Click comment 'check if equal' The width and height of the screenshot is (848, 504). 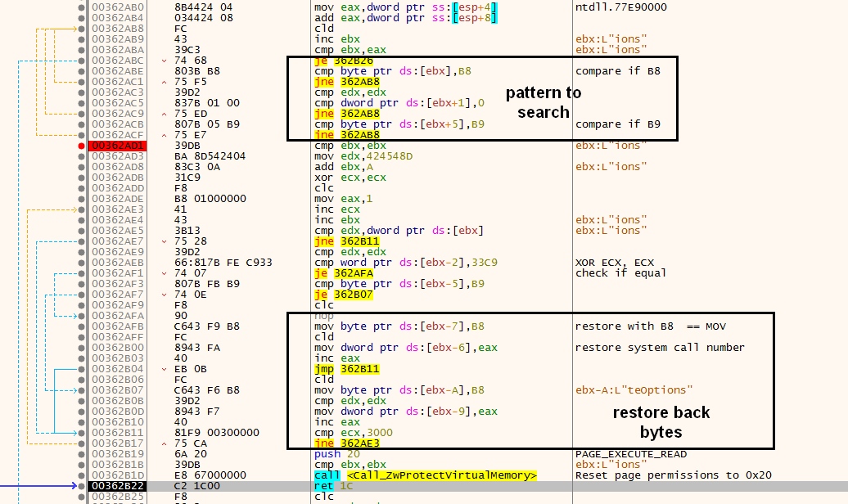[620, 273]
